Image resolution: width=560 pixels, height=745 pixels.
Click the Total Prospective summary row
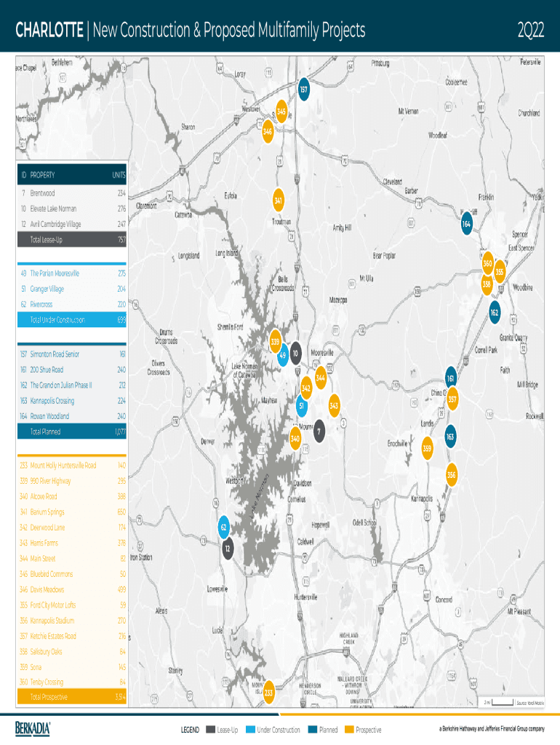pos(71,697)
